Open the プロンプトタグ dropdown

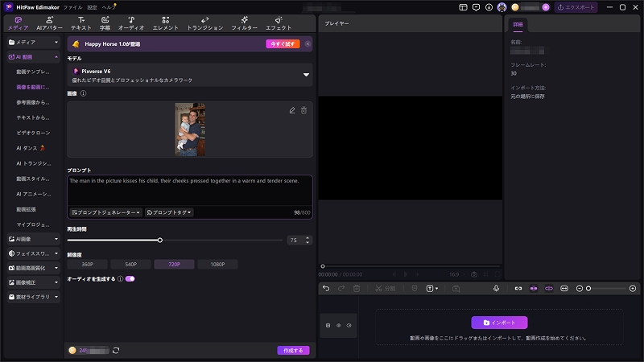coord(169,212)
